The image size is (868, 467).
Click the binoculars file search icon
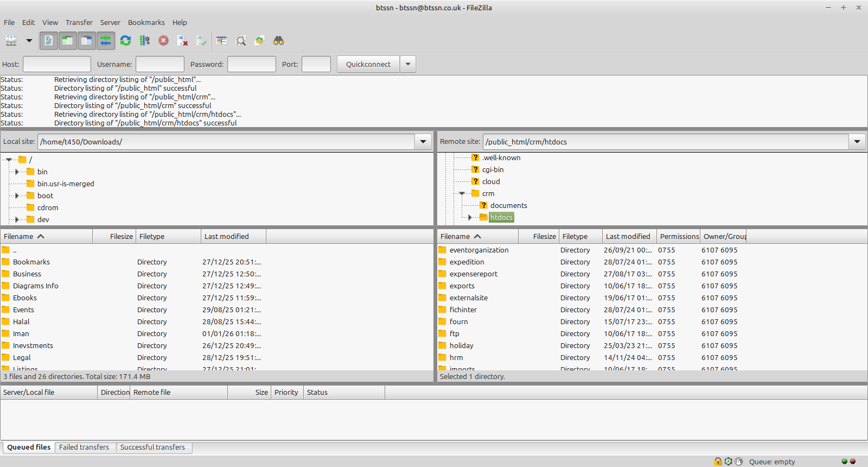[278, 41]
